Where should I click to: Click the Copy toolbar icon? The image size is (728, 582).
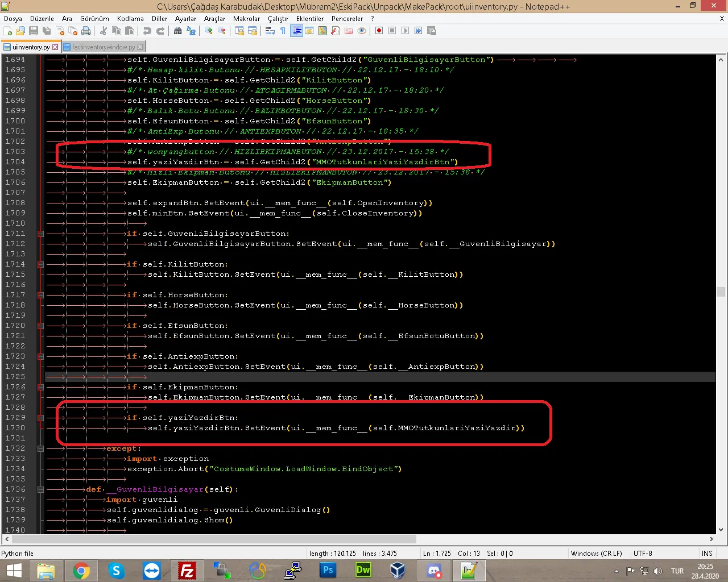coord(117,31)
